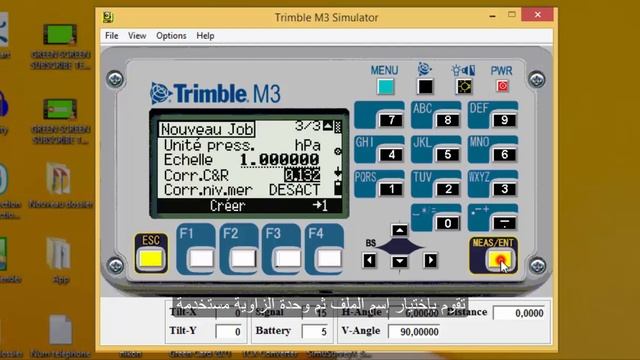Viewport: 640px width, 360px height.
Task: Click keypad key 3 WXYZ
Action: pos(504,189)
